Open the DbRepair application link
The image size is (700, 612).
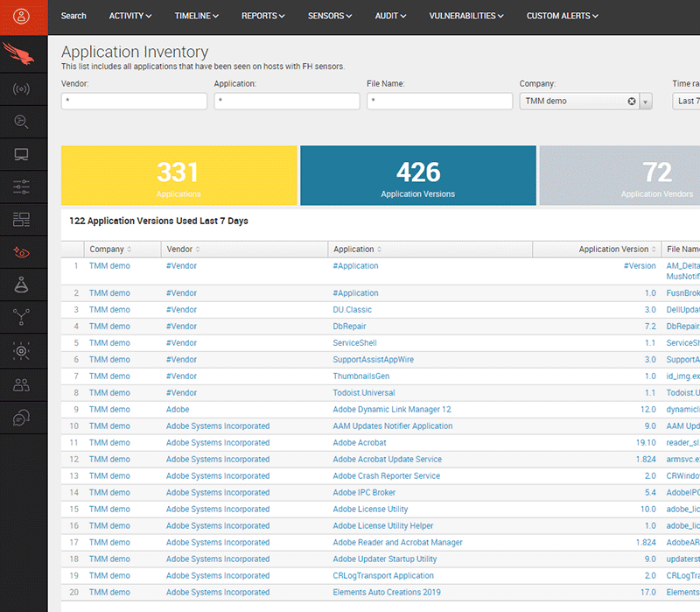pos(349,326)
